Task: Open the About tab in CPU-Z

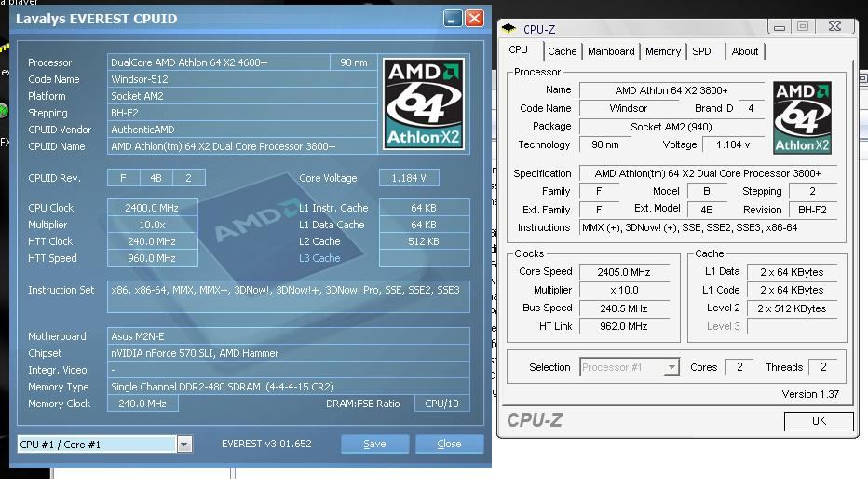Action: pyautogui.click(x=745, y=51)
